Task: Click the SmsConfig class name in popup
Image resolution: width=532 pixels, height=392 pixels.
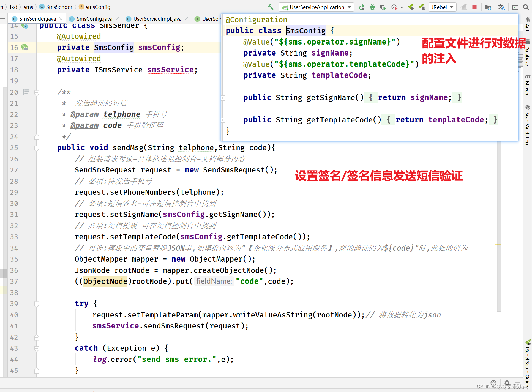Action: click(306, 31)
